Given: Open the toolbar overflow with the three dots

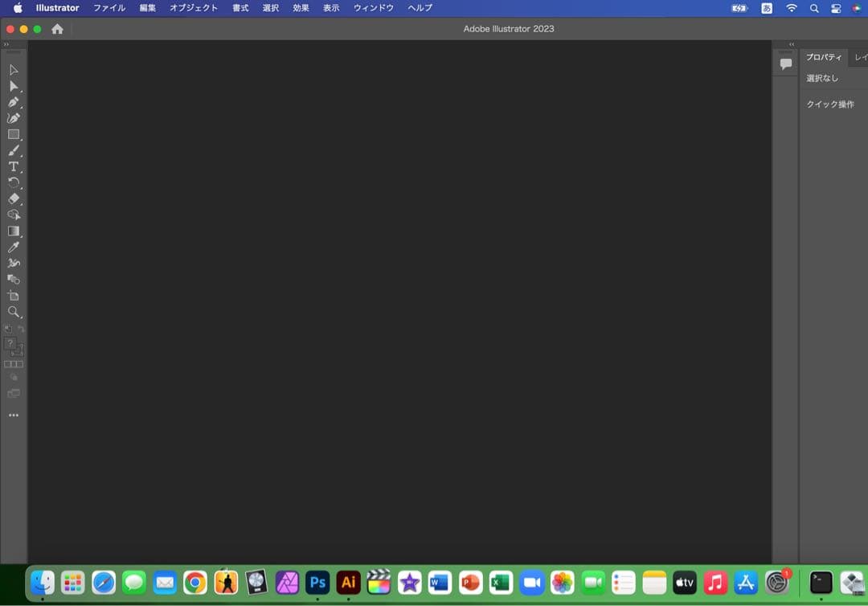Looking at the screenshot, I should [13, 415].
